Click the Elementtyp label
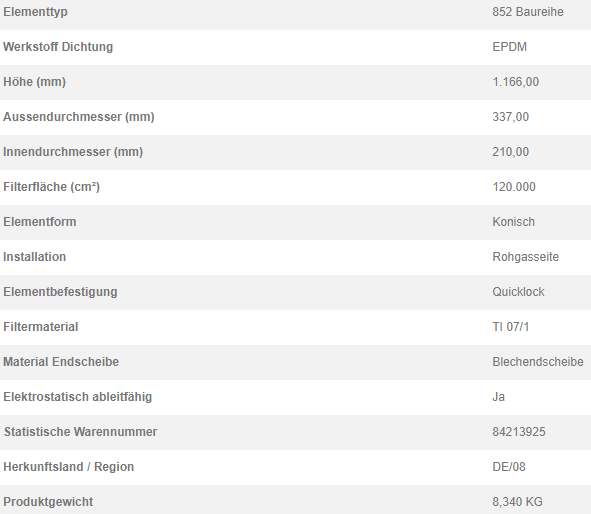 (35, 12)
